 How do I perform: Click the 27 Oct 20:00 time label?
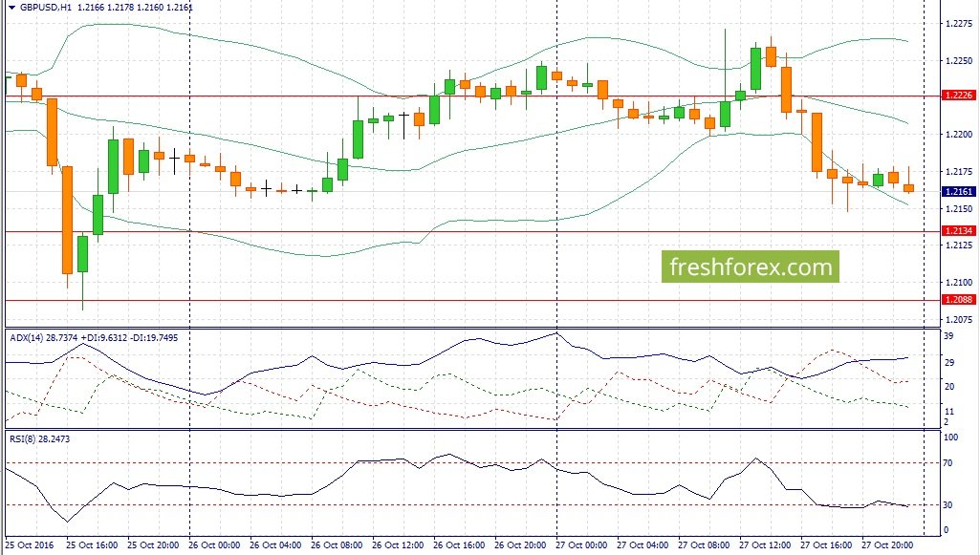click(887, 545)
